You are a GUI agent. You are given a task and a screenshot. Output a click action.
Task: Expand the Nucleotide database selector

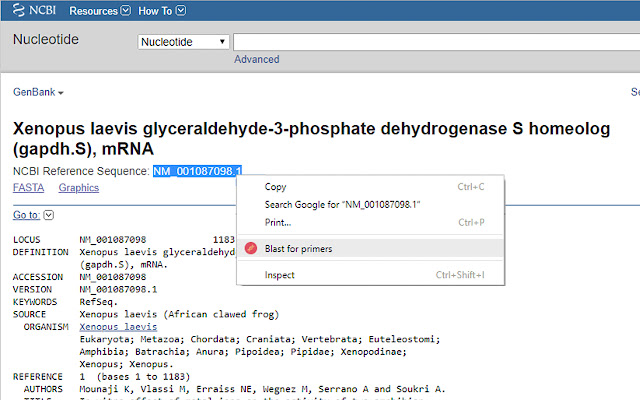(183, 42)
